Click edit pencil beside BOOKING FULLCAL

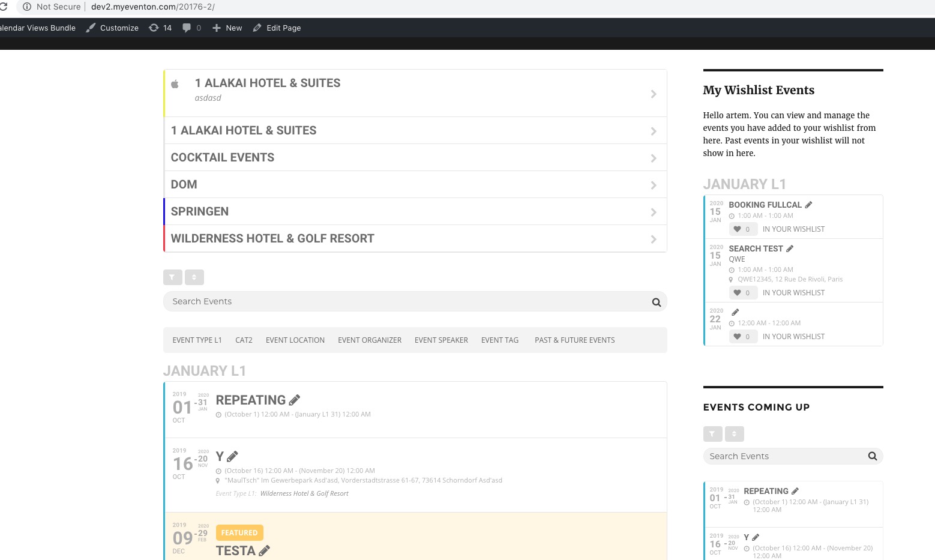point(808,205)
